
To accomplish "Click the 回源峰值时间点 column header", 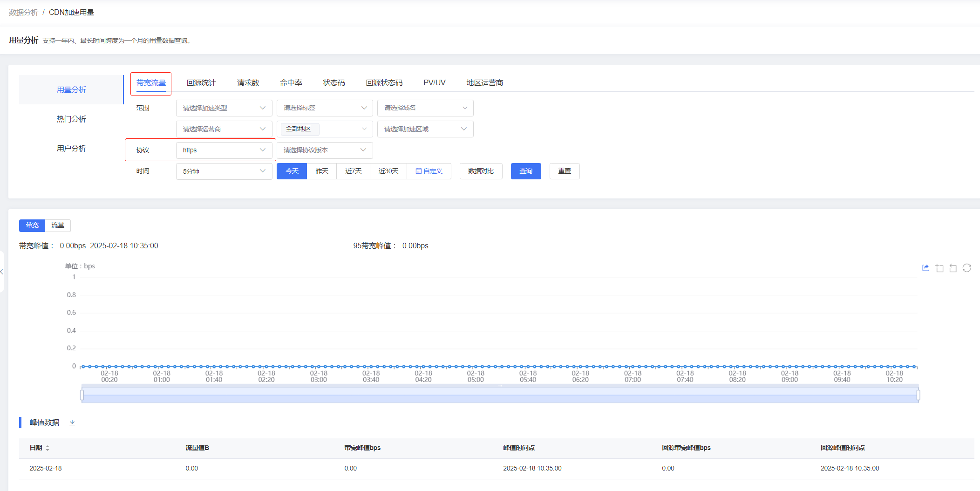I will coord(843,448).
